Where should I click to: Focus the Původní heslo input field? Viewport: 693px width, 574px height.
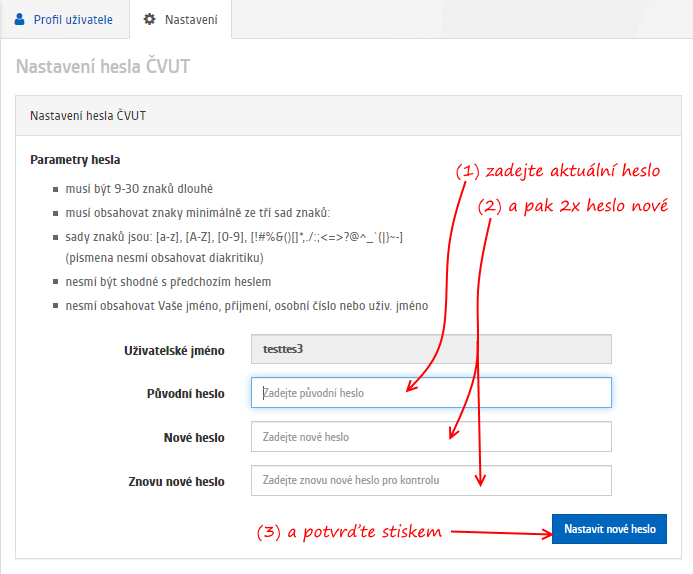pos(431,392)
